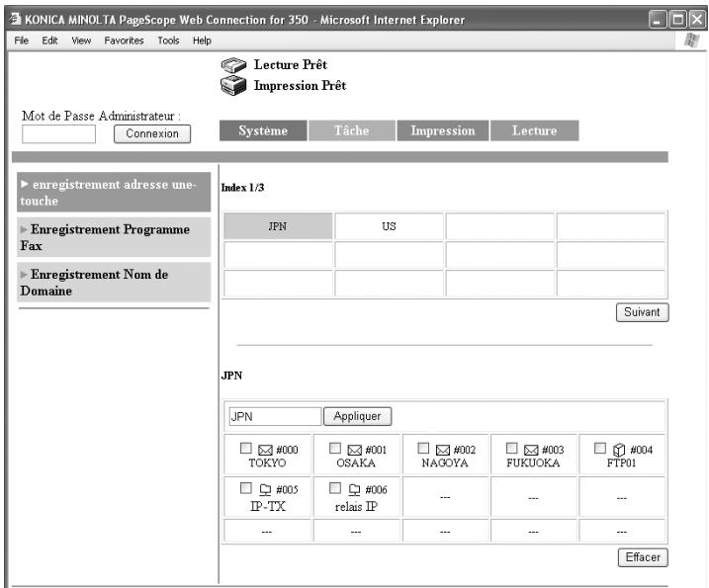The image size is (709, 588).
Task: Click the envelope icon for #003 FUKUOKA
Action: [x=531, y=451]
